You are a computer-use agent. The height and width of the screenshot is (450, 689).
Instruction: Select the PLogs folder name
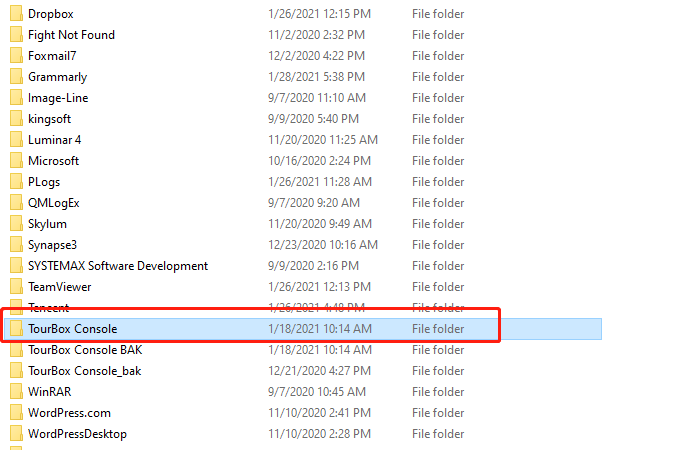click(x=44, y=182)
